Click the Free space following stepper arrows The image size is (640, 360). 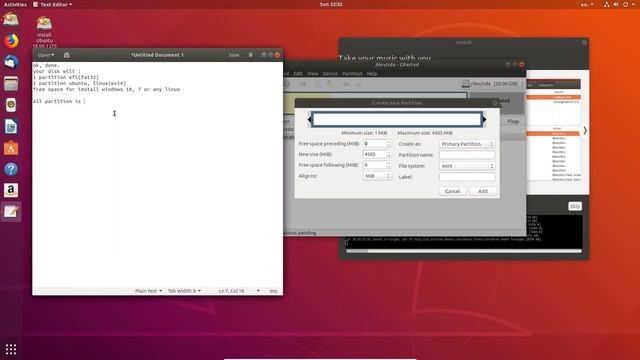[x=389, y=165]
